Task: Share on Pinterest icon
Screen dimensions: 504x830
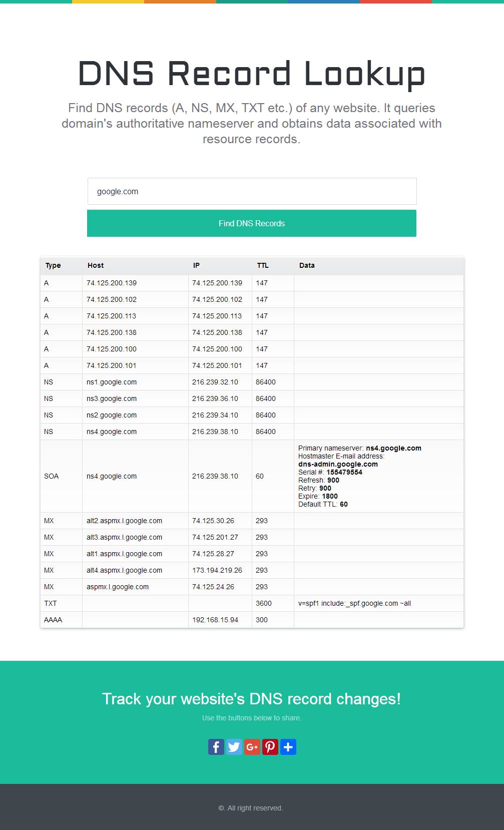Action: (270, 747)
